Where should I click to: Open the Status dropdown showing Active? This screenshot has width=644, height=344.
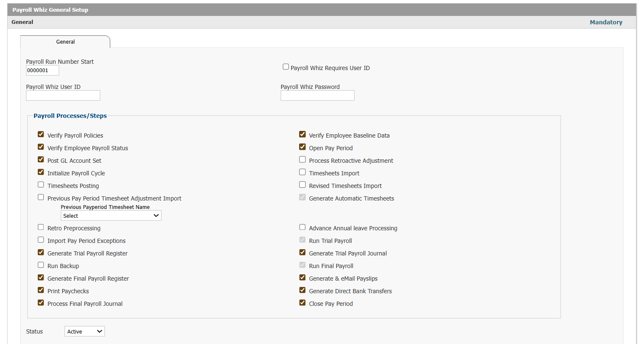85,331
